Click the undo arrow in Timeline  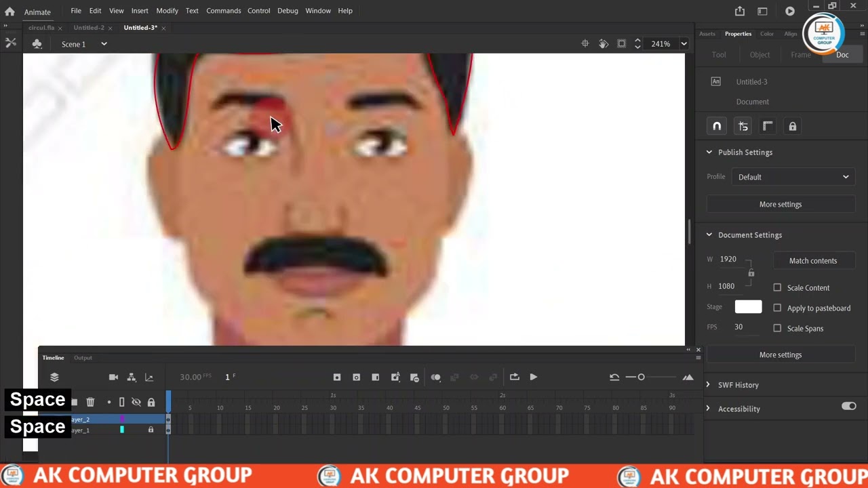point(614,377)
